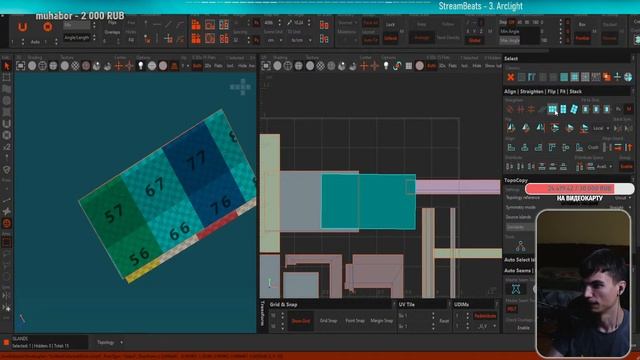Click the frame-selection icon in 3D viewport toolbar

[x=20, y=66]
